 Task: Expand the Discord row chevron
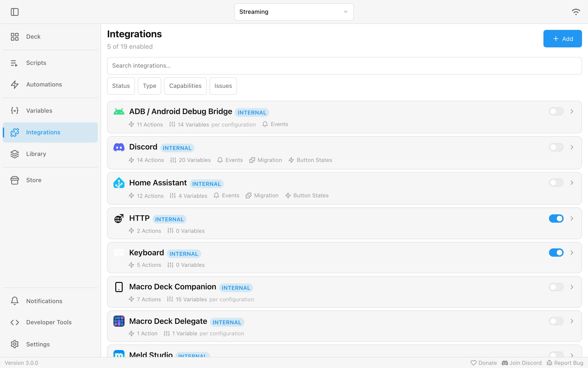[572, 147]
